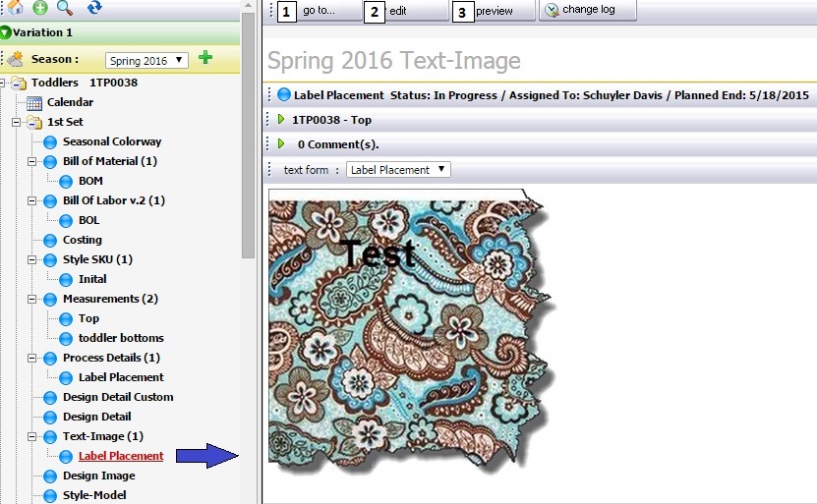
Task: Select Process Details (1)
Action: 111,358
